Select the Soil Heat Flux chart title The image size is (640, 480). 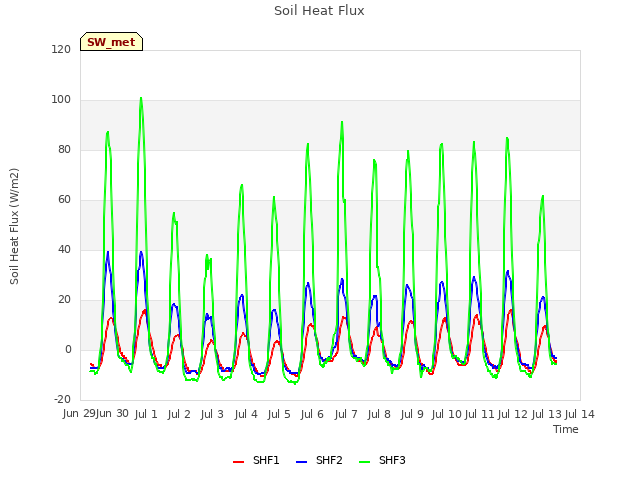pos(319,11)
